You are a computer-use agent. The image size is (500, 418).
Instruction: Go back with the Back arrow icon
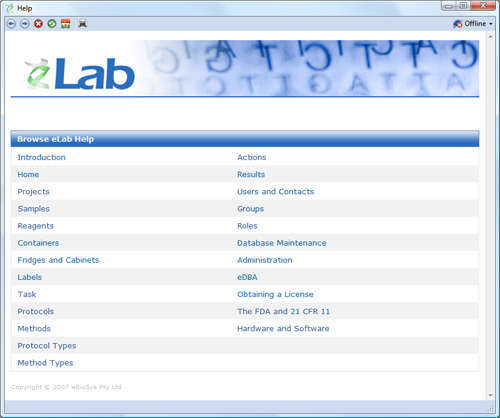coord(11,24)
